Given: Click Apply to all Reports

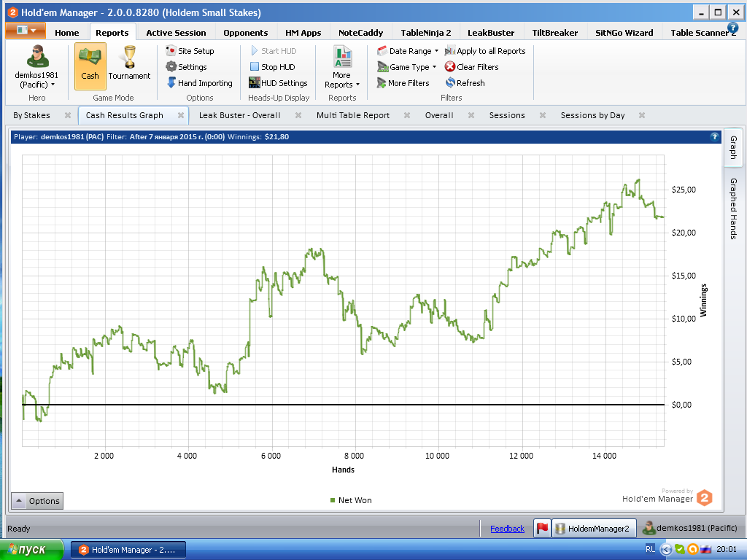Looking at the screenshot, I should coord(485,51).
